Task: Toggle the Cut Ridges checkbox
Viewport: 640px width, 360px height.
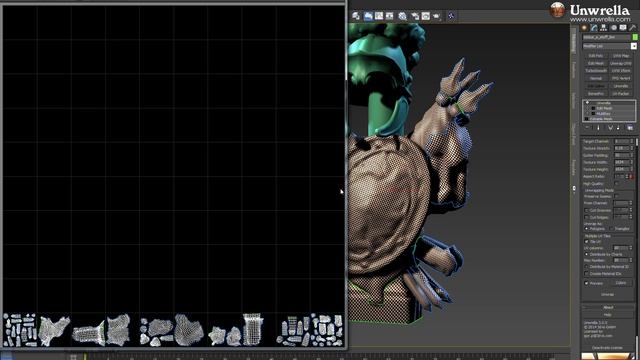Action: [587, 217]
